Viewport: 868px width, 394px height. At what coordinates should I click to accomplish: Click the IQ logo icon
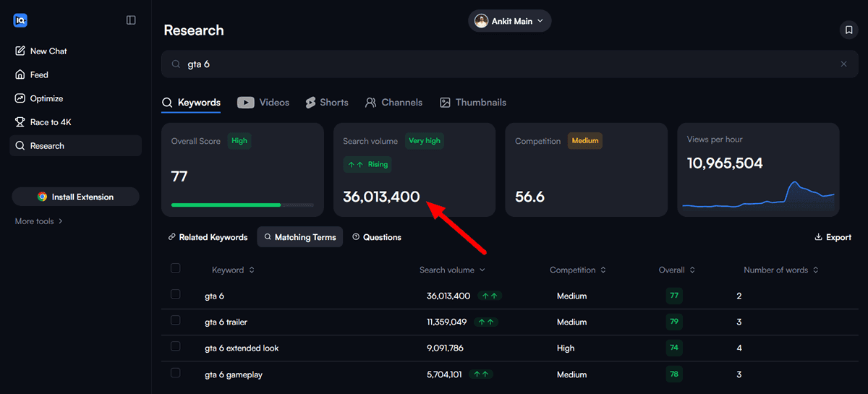(x=20, y=20)
